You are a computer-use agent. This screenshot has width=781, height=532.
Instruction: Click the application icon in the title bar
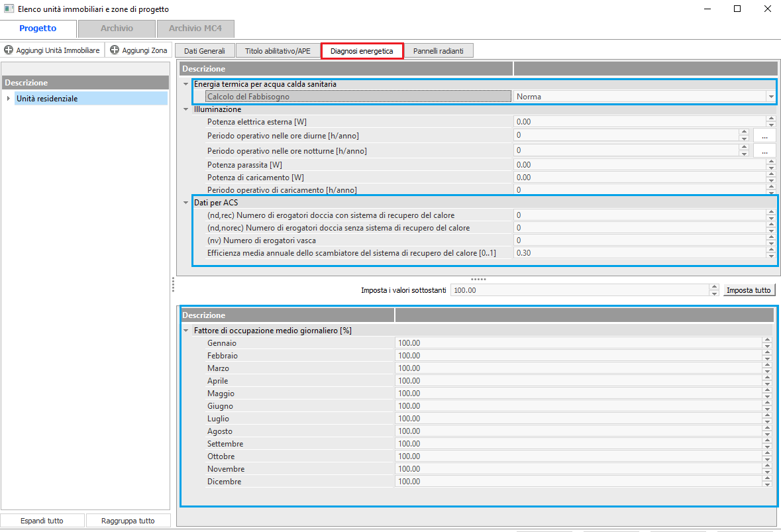9,9
